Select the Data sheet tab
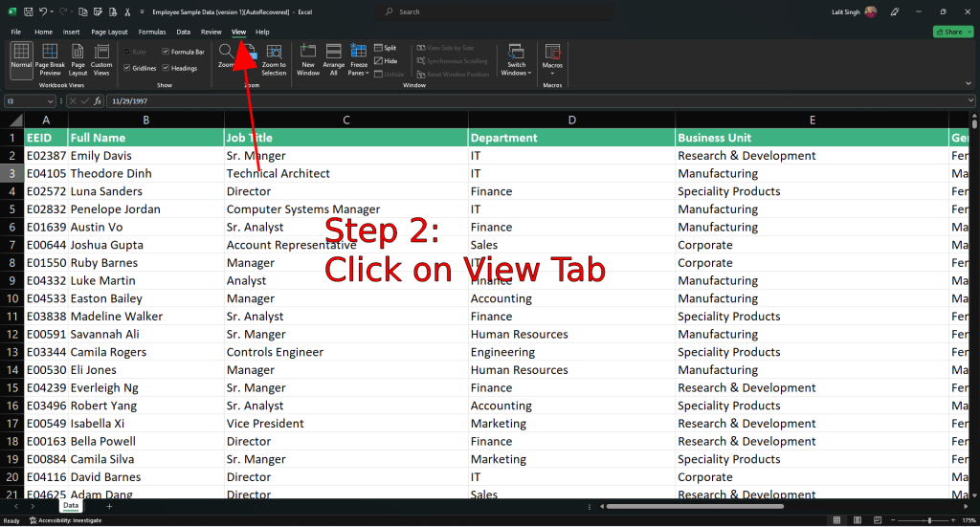The width and height of the screenshot is (980, 527). (71, 506)
